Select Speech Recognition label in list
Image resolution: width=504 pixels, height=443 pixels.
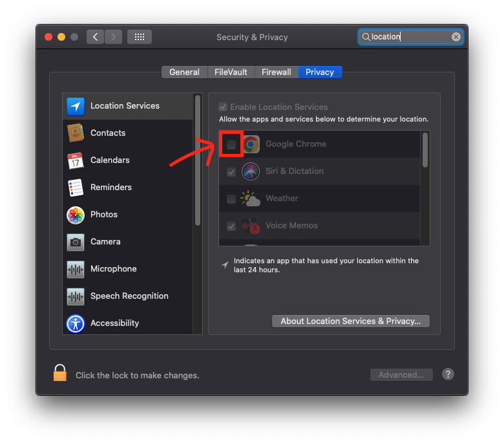click(x=129, y=296)
